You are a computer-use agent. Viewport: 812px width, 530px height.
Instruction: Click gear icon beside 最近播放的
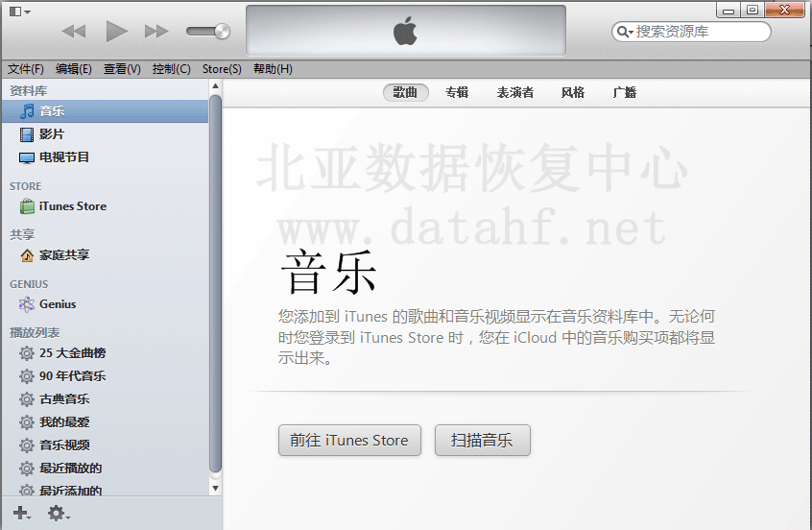click(x=27, y=469)
